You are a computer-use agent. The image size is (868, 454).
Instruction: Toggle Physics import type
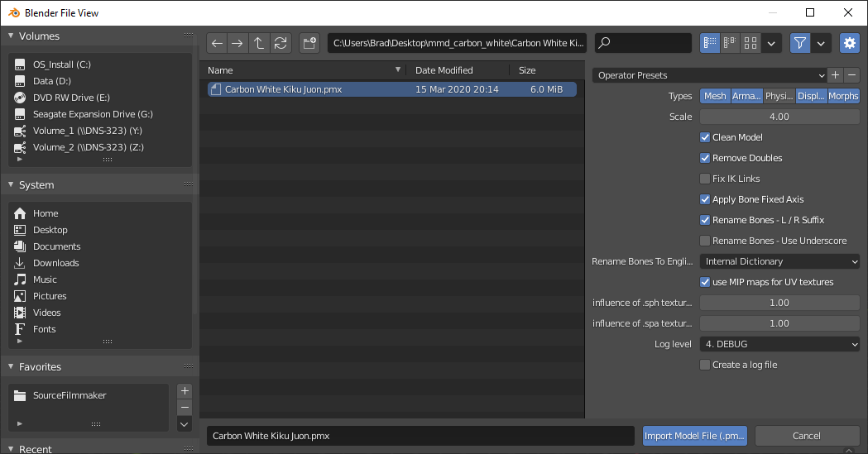click(779, 96)
